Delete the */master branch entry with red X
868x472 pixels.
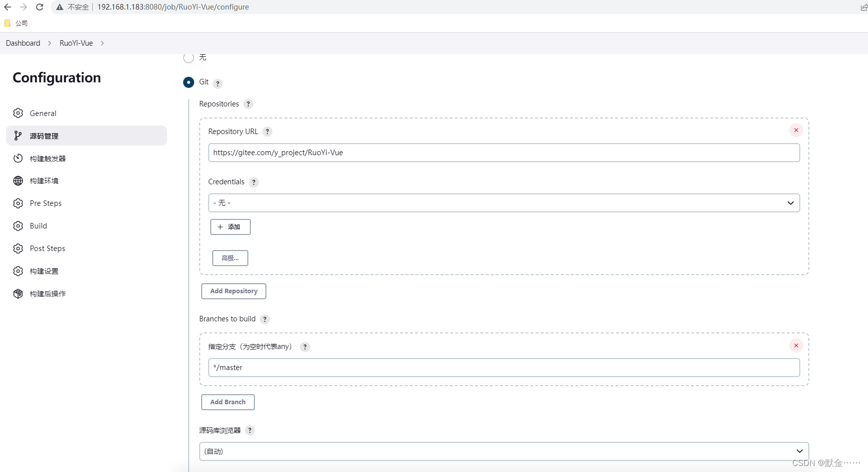point(796,345)
